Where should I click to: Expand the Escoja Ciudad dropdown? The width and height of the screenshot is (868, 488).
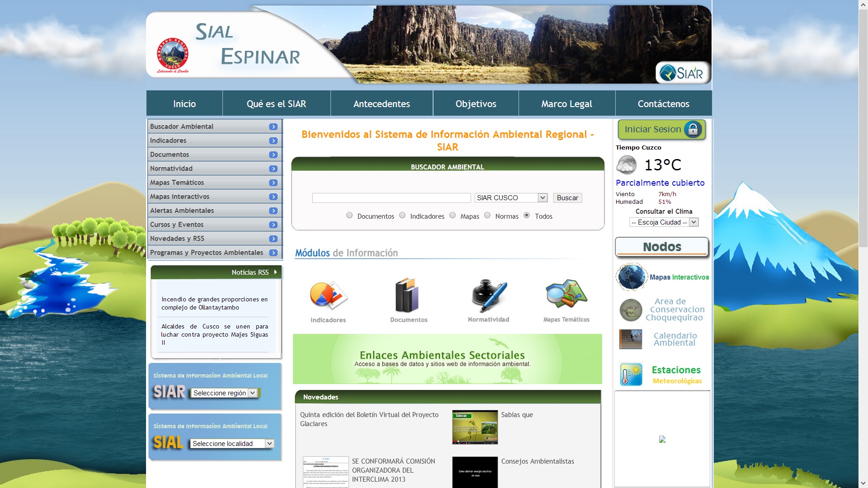coord(664,222)
